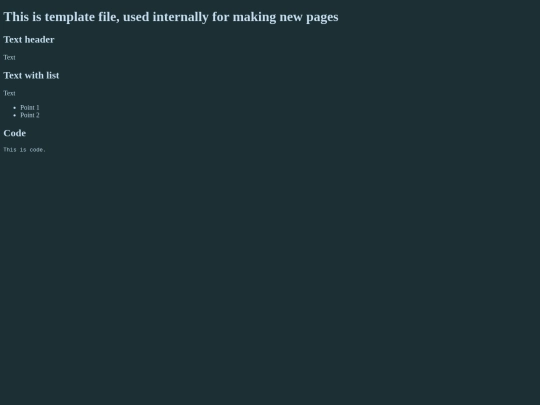Click the word "code." in the monospace line

[x=38, y=150]
